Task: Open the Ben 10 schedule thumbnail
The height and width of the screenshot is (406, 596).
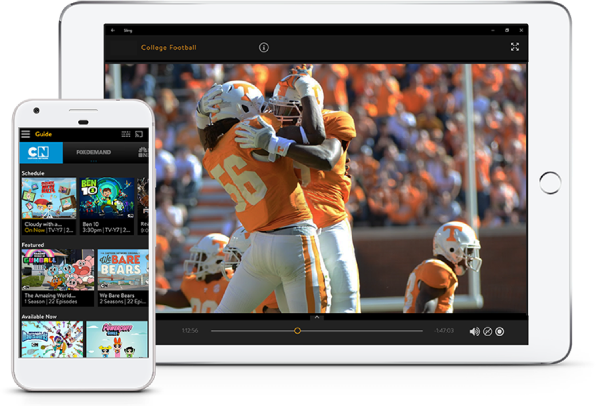Action: [107, 199]
